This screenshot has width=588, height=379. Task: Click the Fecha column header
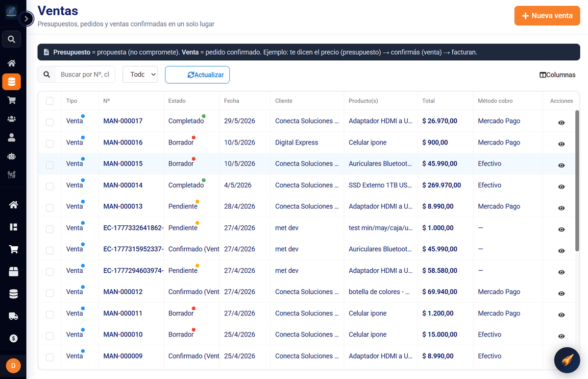[232, 101]
